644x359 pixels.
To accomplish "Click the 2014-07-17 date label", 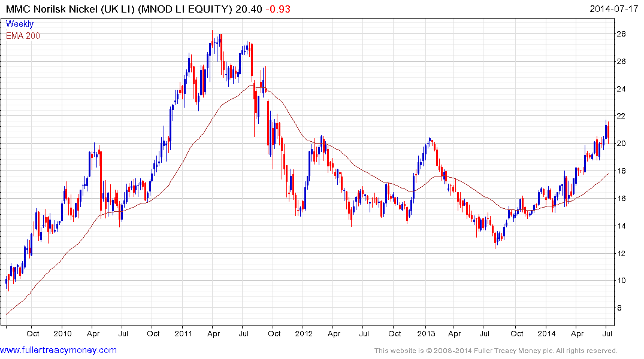I will pos(613,8).
